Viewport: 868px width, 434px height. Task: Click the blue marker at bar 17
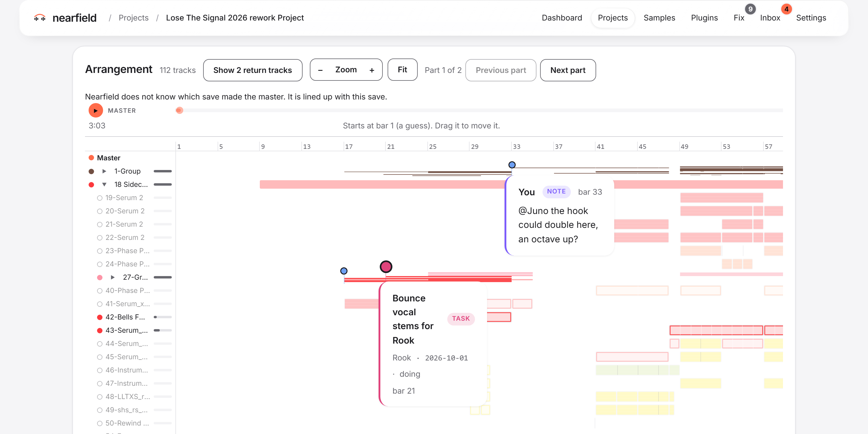344,271
